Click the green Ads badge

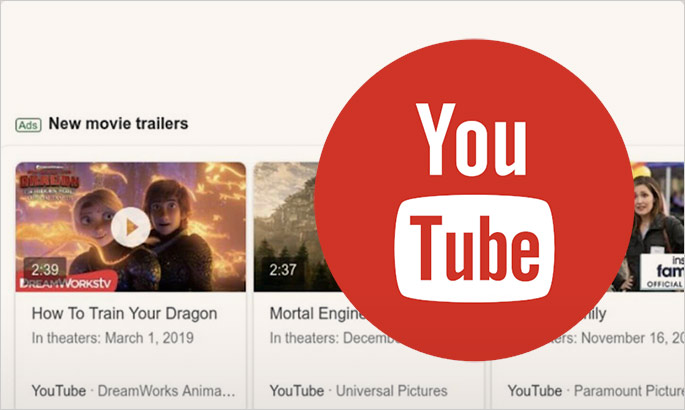click(28, 125)
